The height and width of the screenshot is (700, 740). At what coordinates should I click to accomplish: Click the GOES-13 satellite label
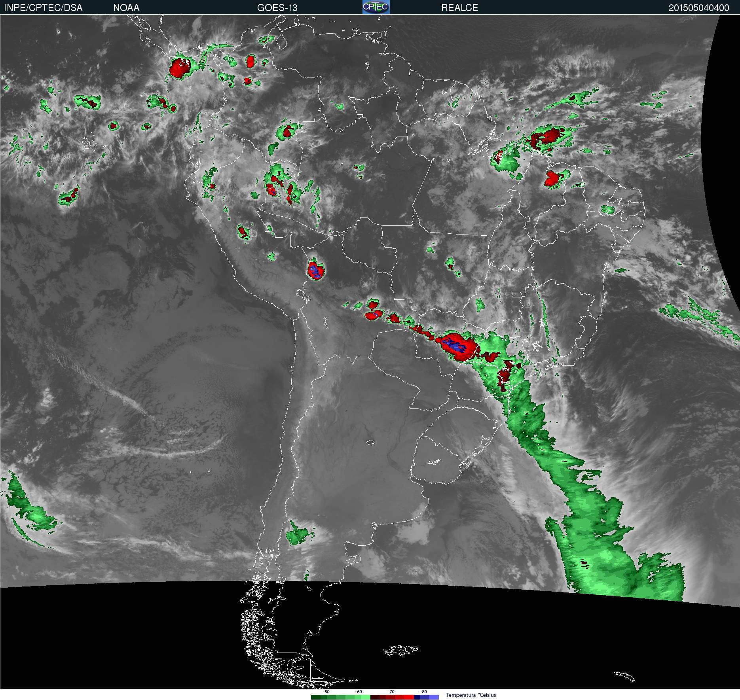click(x=277, y=8)
